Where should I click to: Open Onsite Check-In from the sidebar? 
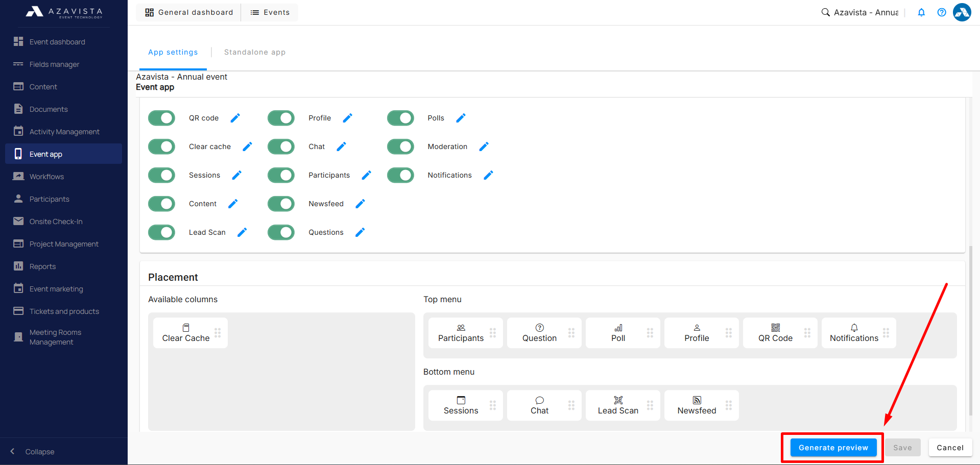(x=63, y=222)
